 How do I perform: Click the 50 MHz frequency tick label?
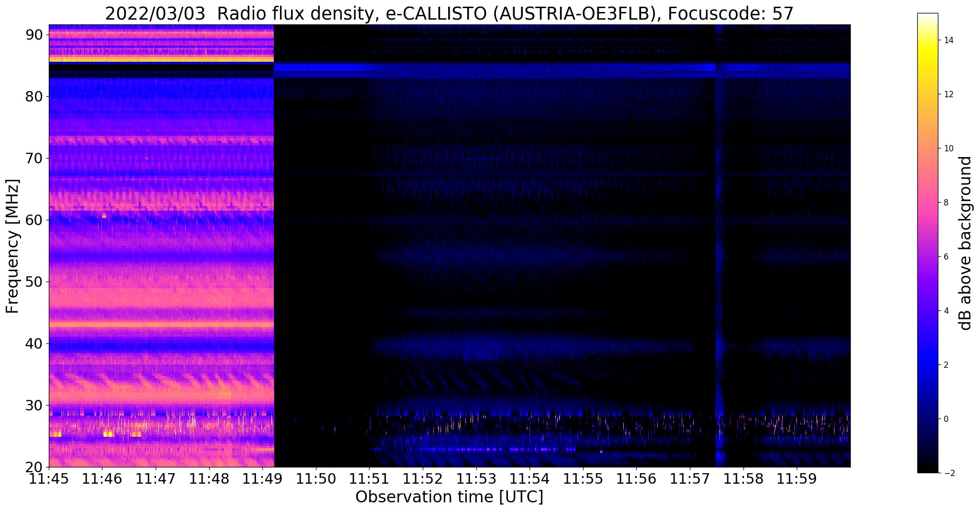(x=35, y=282)
